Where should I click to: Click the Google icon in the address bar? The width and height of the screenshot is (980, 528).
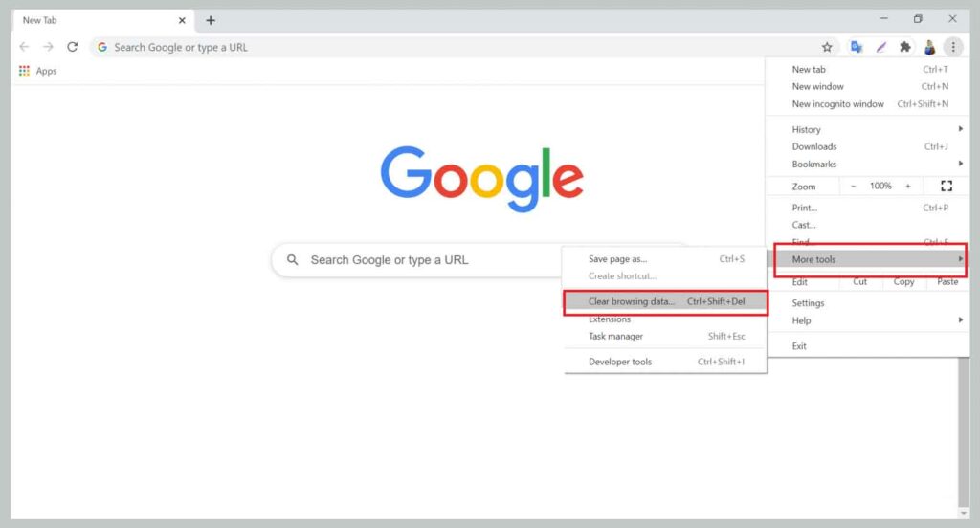pyautogui.click(x=102, y=47)
